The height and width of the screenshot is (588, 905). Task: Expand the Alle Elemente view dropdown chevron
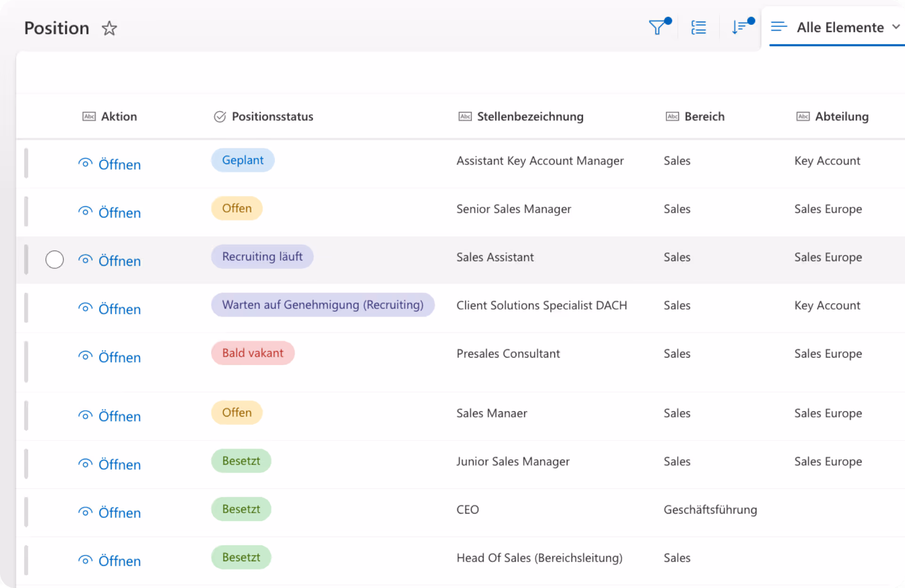tap(896, 27)
